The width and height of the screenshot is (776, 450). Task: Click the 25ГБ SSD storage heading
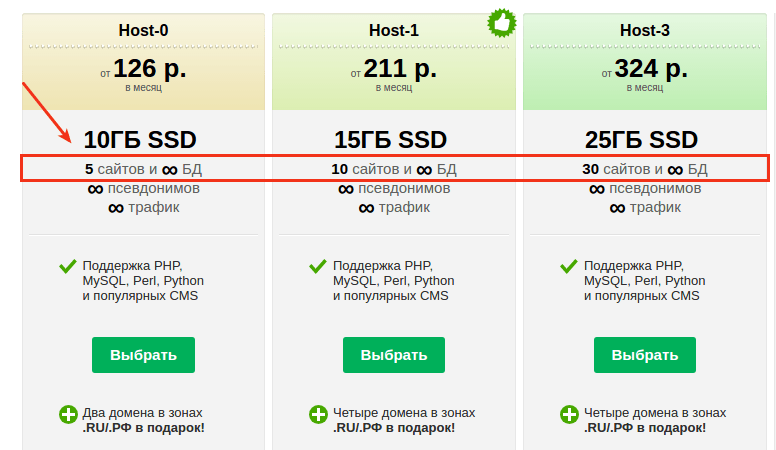pos(641,140)
